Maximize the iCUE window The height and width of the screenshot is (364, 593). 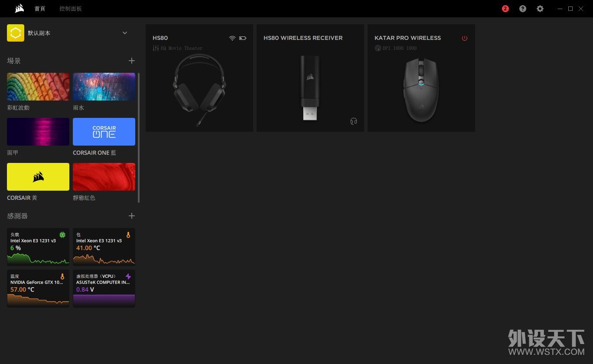570,9
